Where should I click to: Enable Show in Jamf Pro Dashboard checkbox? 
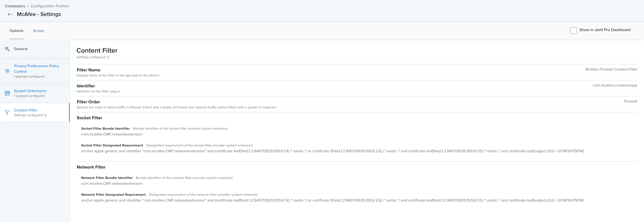click(574, 31)
